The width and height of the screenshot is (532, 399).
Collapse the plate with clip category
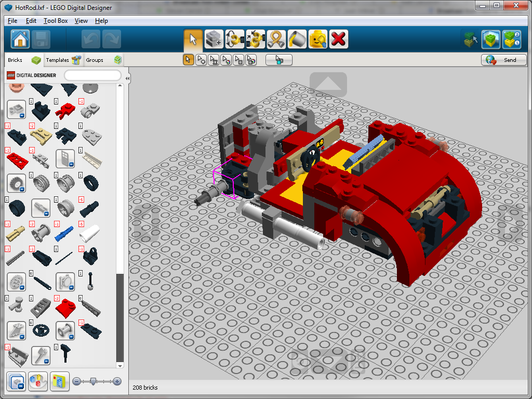(x=16, y=109)
